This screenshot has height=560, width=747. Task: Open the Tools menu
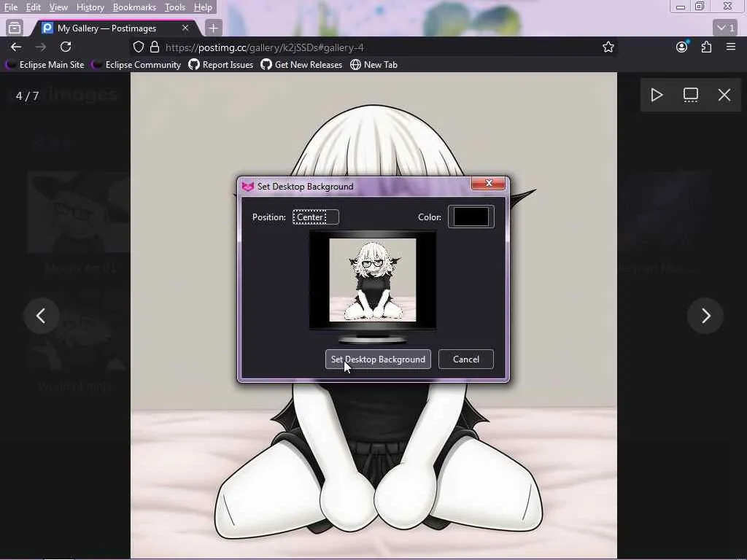click(x=174, y=7)
